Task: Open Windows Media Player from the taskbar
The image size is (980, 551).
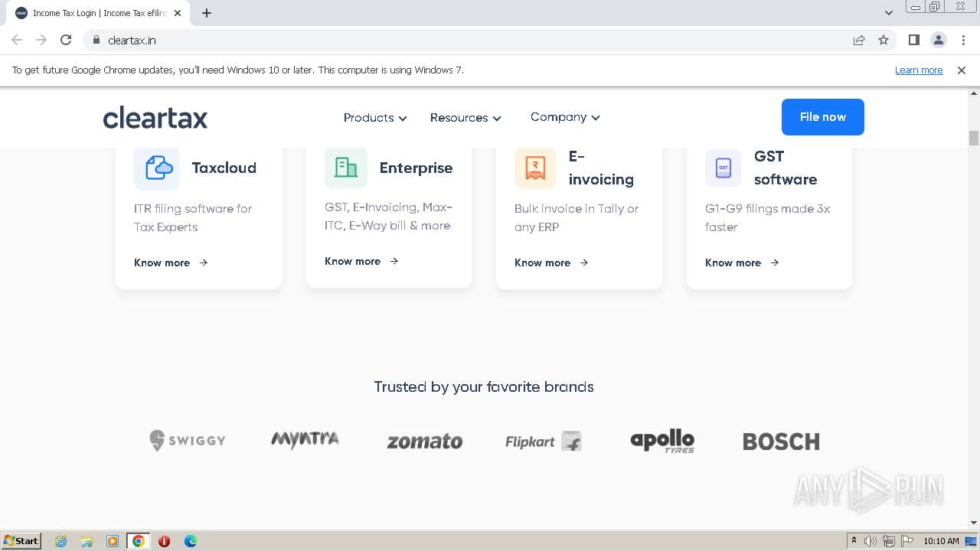Action: click(x=113, y=541)
